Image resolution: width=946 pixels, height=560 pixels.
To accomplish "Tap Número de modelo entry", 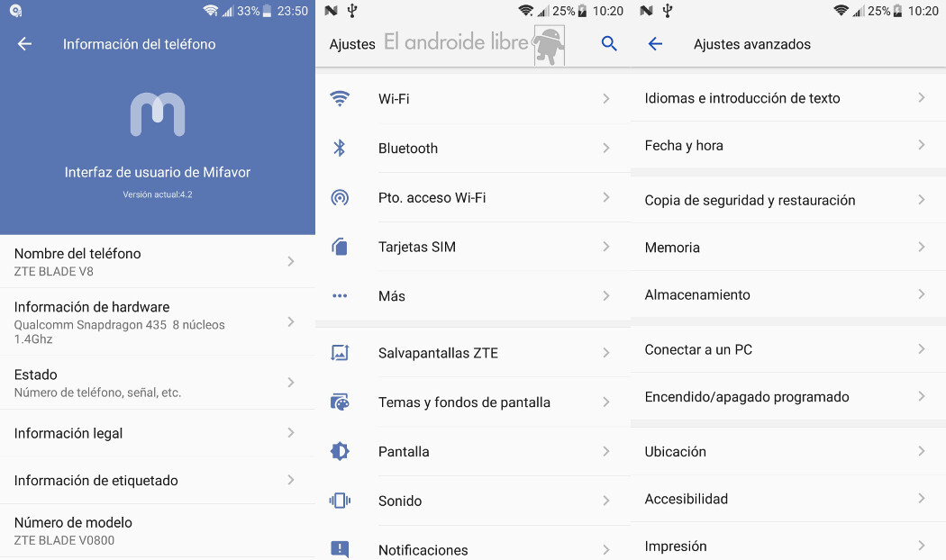I will pos(158,531).
